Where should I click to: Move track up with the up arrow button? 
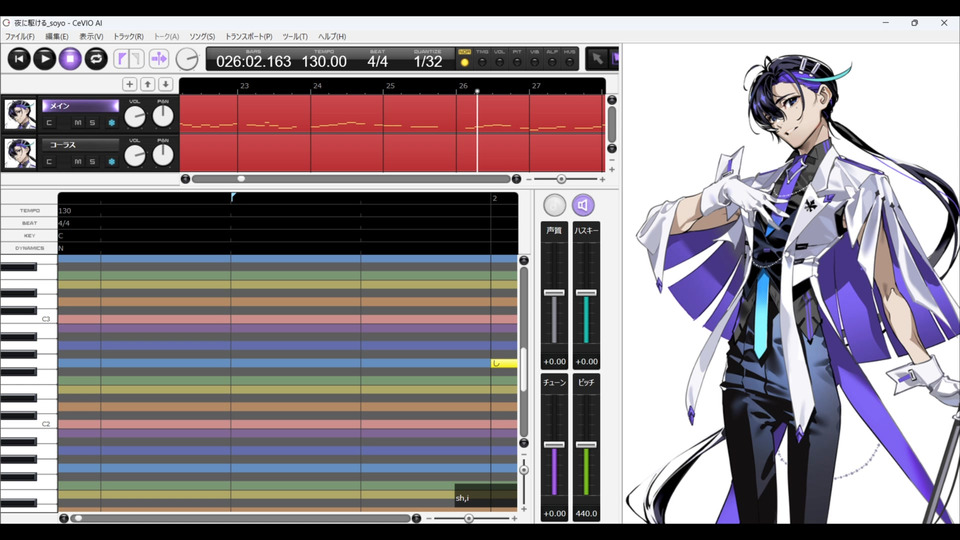pyautogui.click(x=148, y=84)
